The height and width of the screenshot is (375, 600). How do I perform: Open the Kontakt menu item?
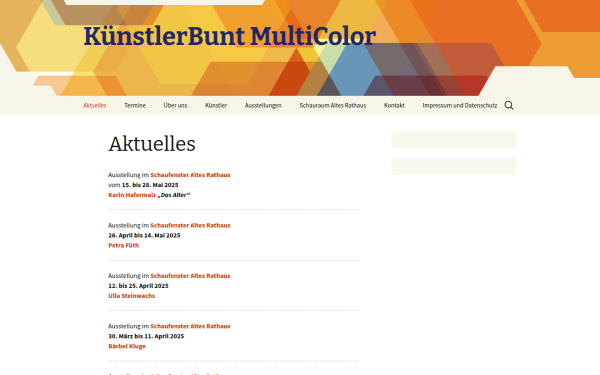pyautogui.click(x=394, y=105)
